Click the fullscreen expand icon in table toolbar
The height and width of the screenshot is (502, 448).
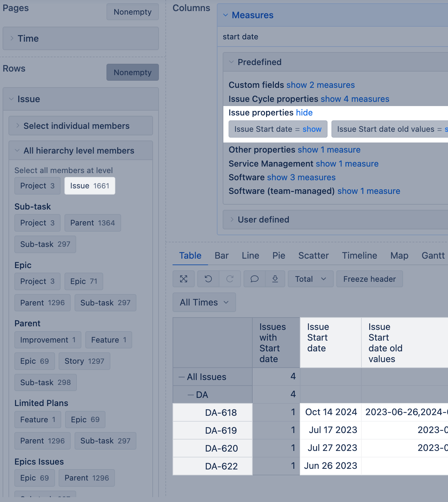[x=184, y=279]
